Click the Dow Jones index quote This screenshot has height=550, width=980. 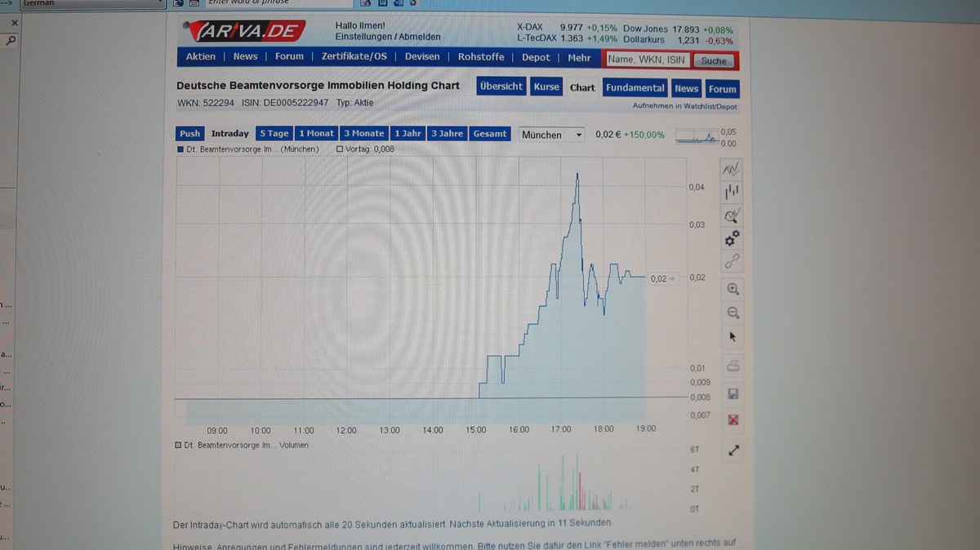click(678, 29)
